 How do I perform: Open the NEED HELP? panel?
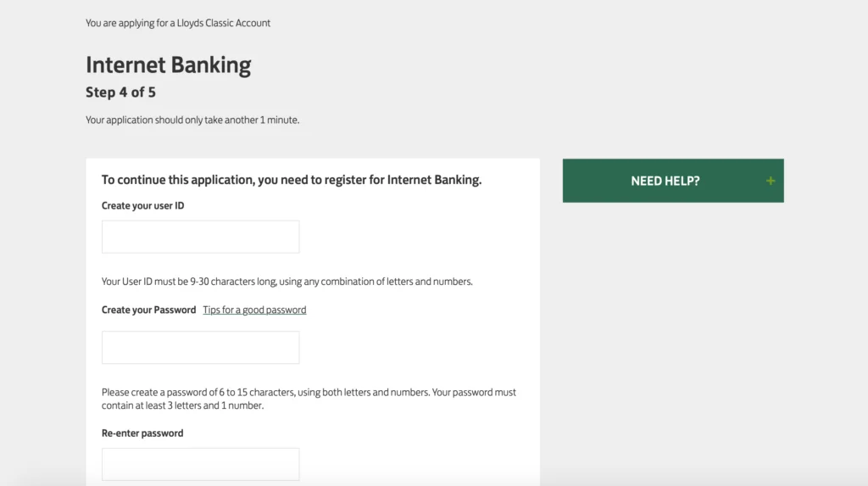(673, 181)
